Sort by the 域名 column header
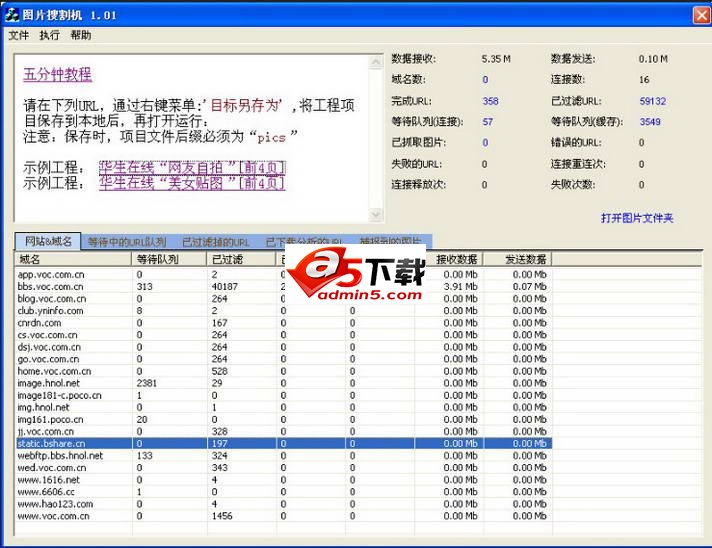 (73, 259)
